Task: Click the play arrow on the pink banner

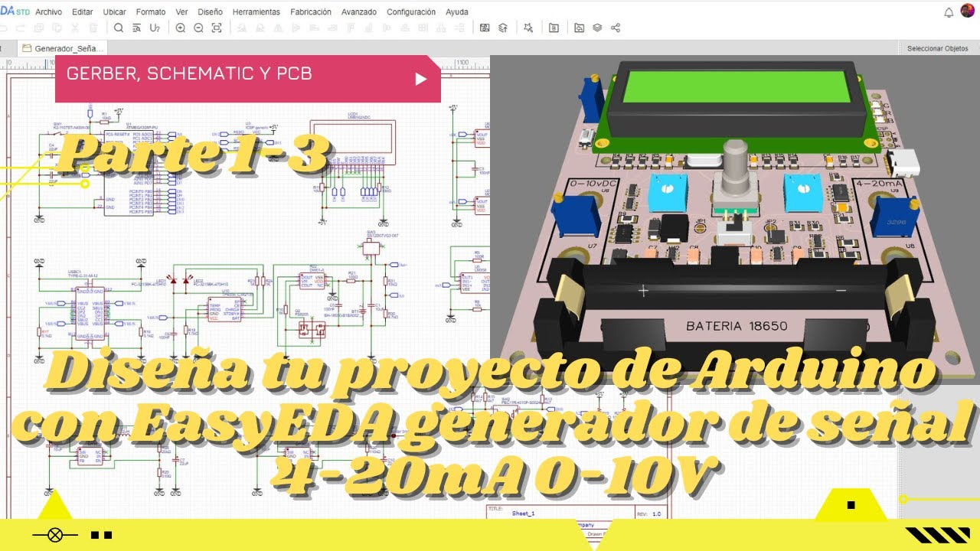Action: 420,79
